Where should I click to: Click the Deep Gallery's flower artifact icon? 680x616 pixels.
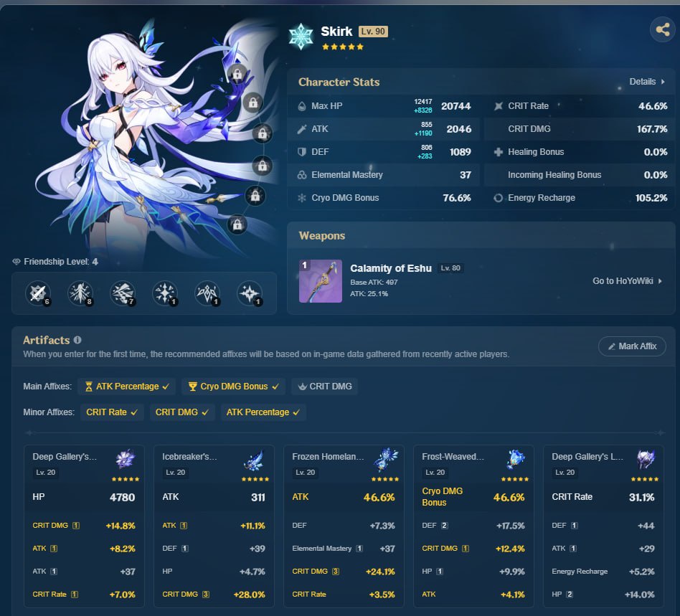[x=126, y=459]
